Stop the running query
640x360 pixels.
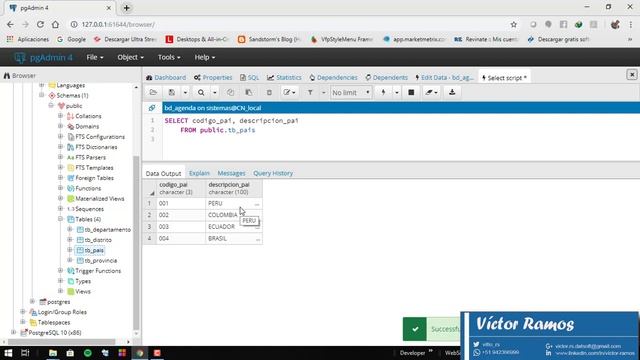[411, 93]
